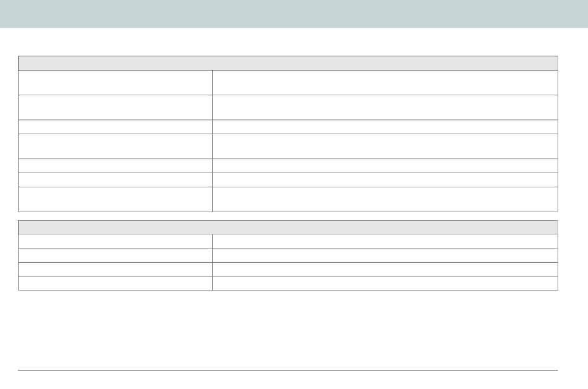Select fourth-row right cell of upper table

coord(385,146)
